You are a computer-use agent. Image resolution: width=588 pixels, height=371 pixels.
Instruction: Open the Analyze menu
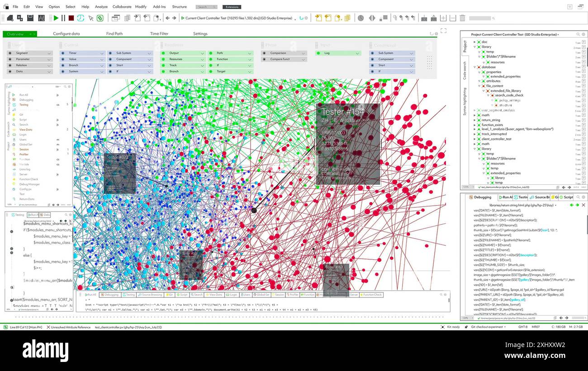pos(101,7)
